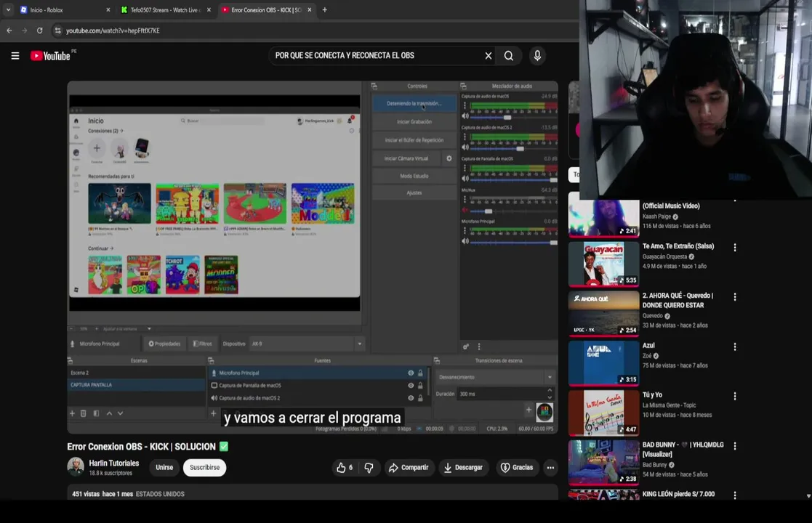
Task: Click the Suscribirse button
Action: pyautogui.click(x=204, y=467)
